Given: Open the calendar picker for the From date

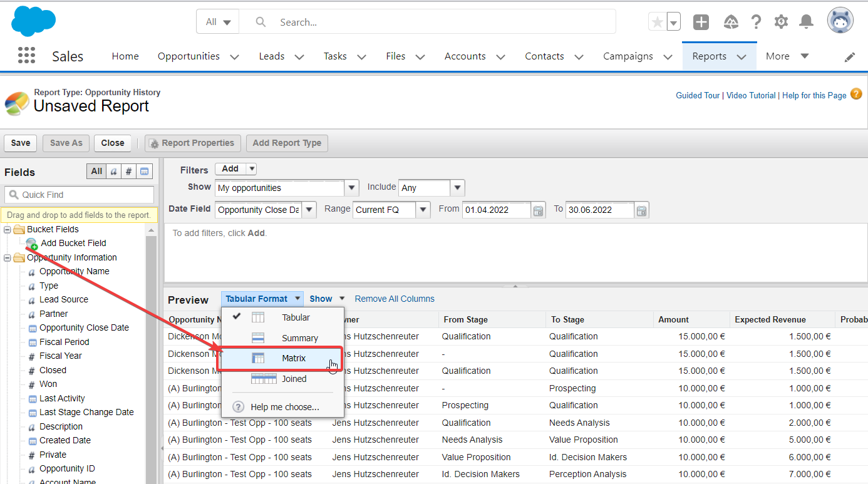Looking at the screenshot, I should tap(538, 210).
